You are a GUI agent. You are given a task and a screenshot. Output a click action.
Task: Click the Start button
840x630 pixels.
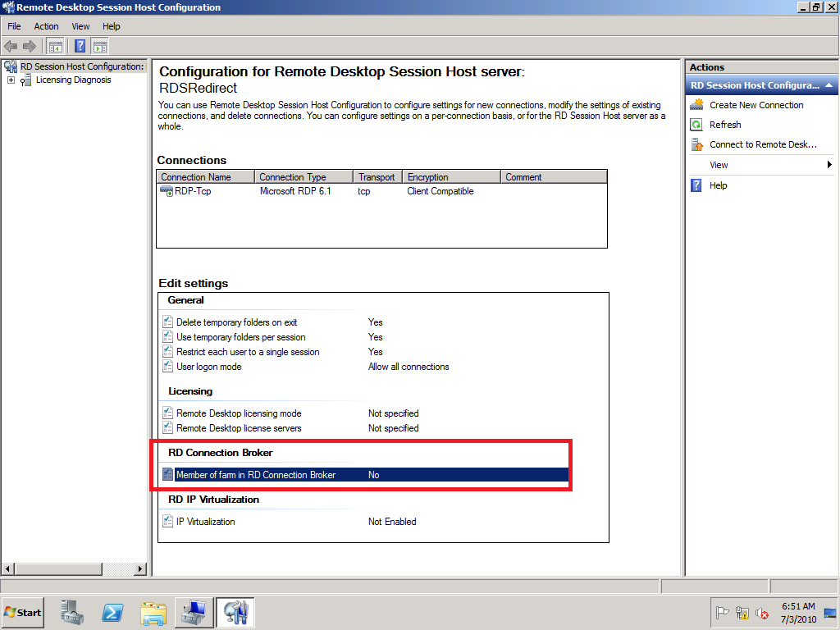22,612
